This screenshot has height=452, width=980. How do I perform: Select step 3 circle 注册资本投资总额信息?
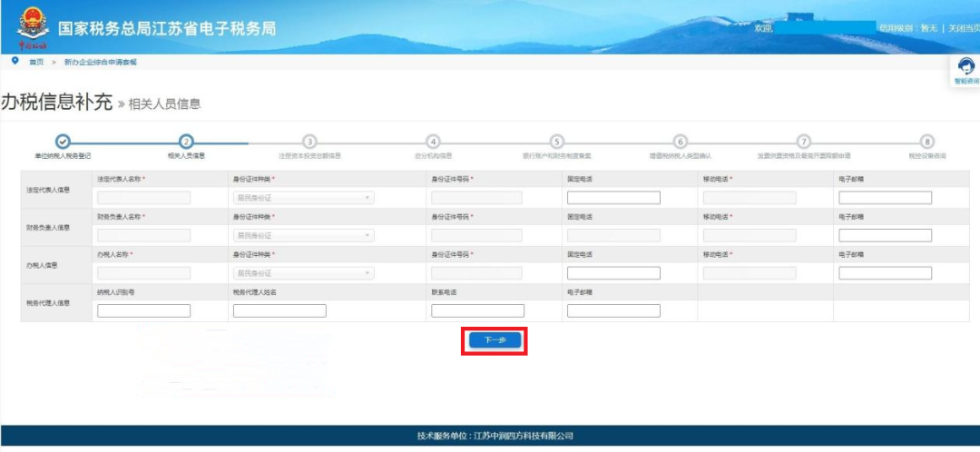[x=309, y=141]
